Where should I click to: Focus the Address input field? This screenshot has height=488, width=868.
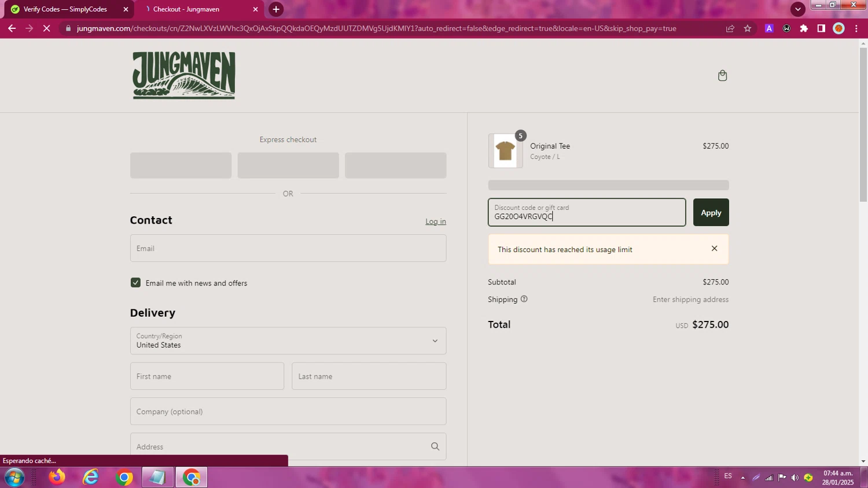[x=288, y=446]
